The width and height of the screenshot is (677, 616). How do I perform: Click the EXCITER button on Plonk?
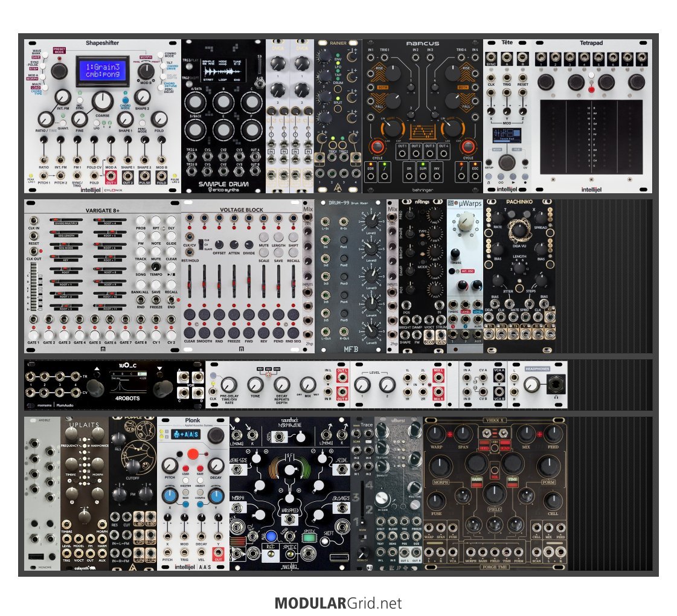tap(185, 481)
